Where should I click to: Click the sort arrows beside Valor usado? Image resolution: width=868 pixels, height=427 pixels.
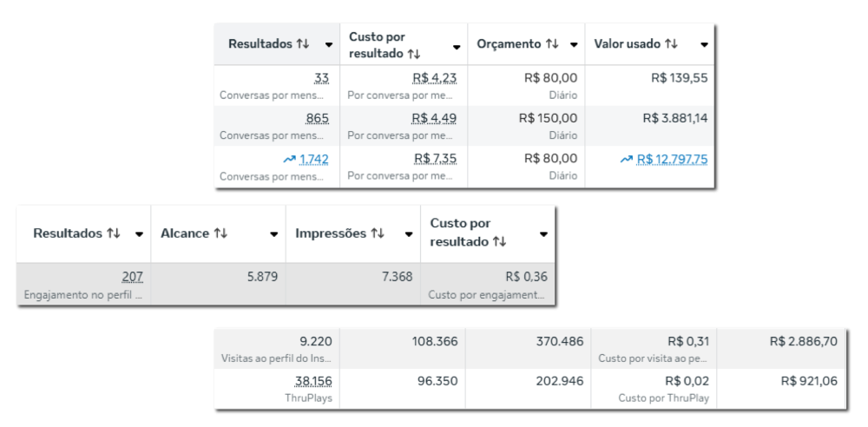671,44
